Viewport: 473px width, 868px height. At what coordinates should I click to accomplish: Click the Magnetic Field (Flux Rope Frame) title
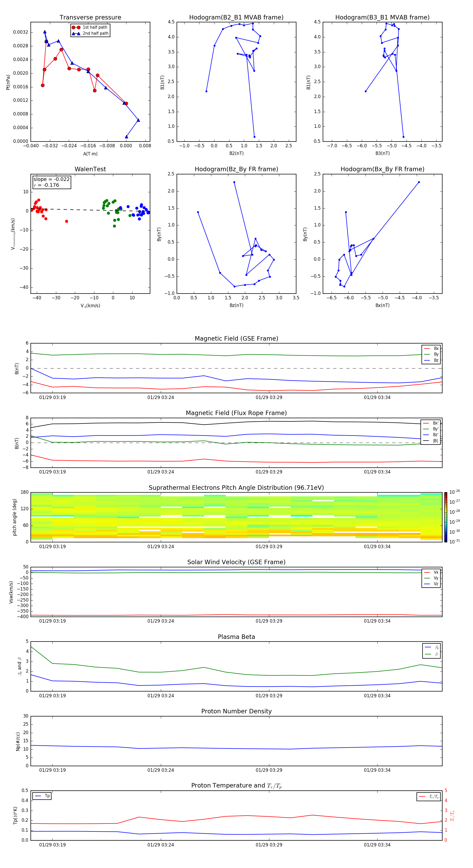click(x=236, y=413)
